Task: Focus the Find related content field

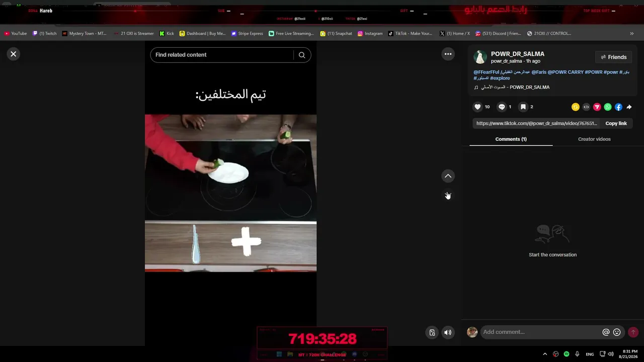Action: (221, 55)
